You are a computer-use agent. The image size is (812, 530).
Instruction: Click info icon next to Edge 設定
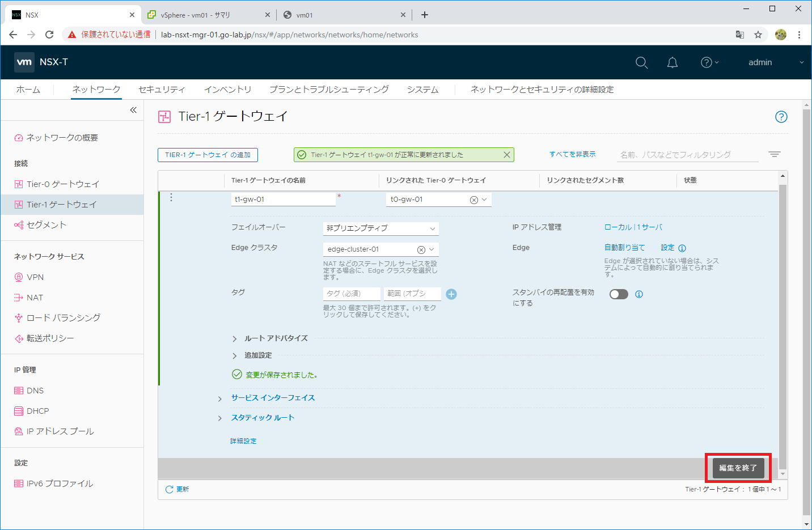click(x=682, y=248)
